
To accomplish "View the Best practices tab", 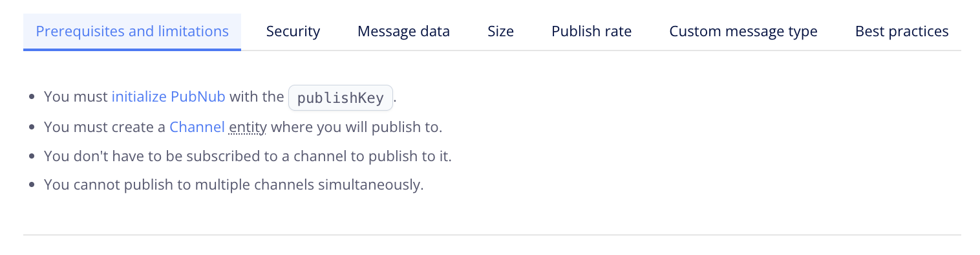I will click(x=902, y=32).
